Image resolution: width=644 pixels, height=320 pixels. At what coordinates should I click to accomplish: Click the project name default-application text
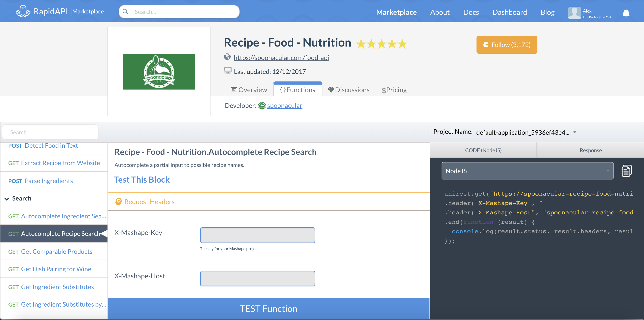coord(522,132)
